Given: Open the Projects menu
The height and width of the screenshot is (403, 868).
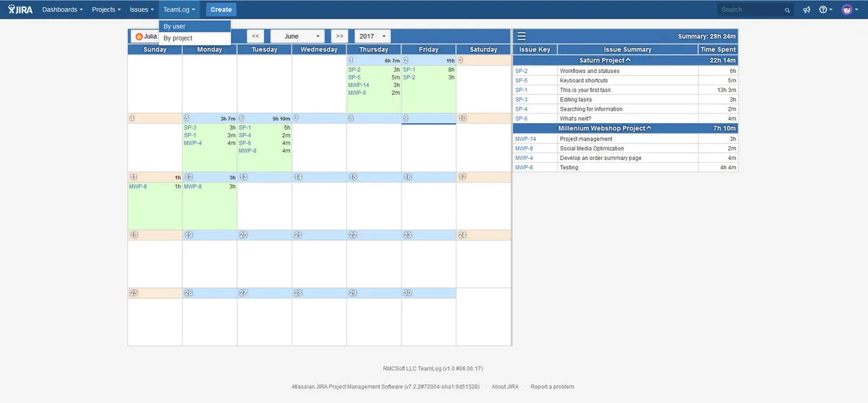Looking at the screenshot, I should coord(106,9).
